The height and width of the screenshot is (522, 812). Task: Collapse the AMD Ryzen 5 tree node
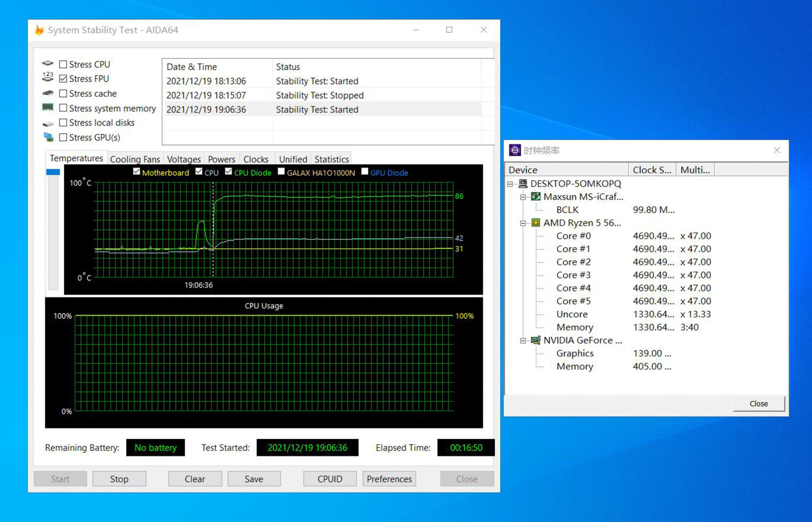[523, 223]
